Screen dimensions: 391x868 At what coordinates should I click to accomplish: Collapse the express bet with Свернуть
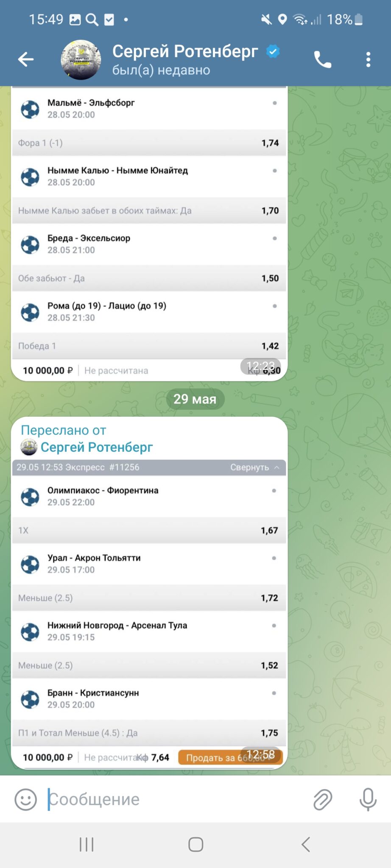[254, 467]
